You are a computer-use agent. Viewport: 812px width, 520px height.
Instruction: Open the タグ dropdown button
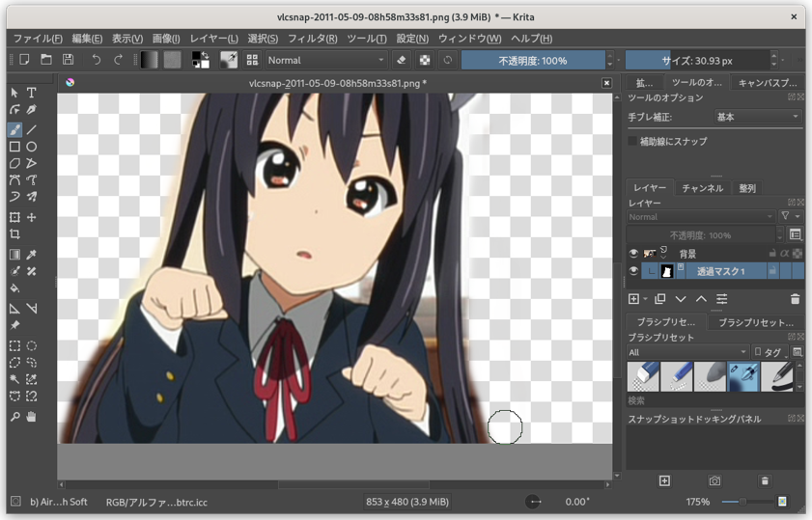coord(770,352)
